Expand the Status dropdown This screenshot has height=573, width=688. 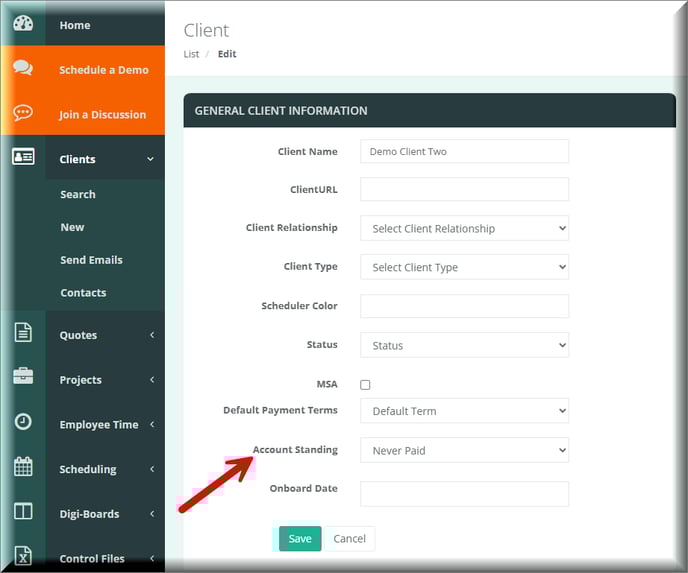coord(464,345)
